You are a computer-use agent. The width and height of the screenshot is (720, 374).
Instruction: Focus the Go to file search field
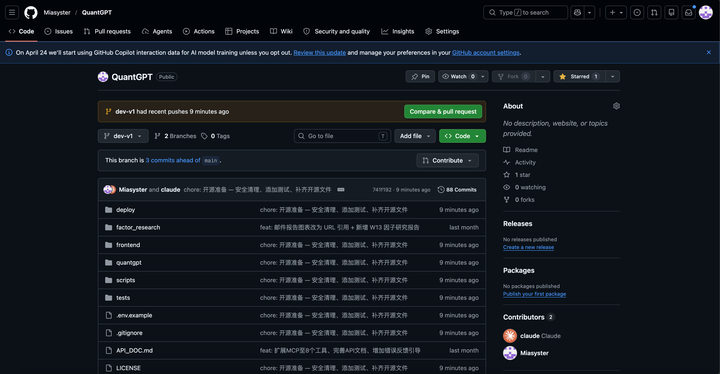[342, 136]
